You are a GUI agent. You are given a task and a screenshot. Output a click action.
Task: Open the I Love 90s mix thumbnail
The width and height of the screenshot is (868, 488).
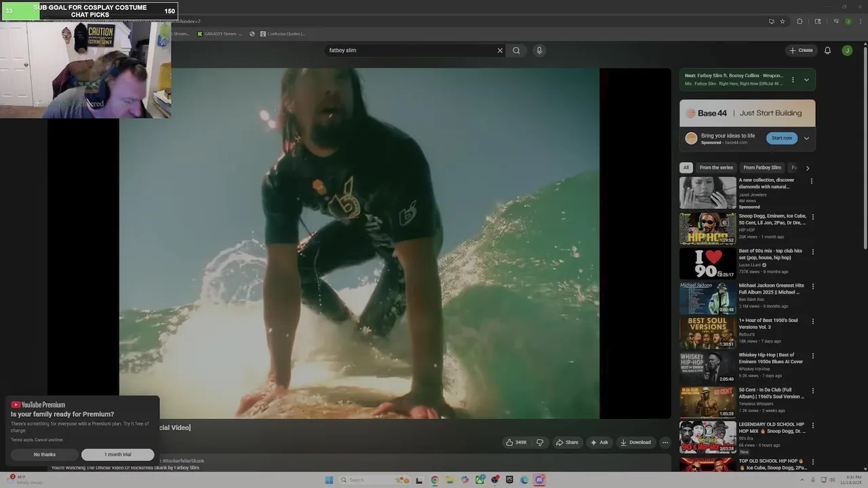(x=708, y=264)
